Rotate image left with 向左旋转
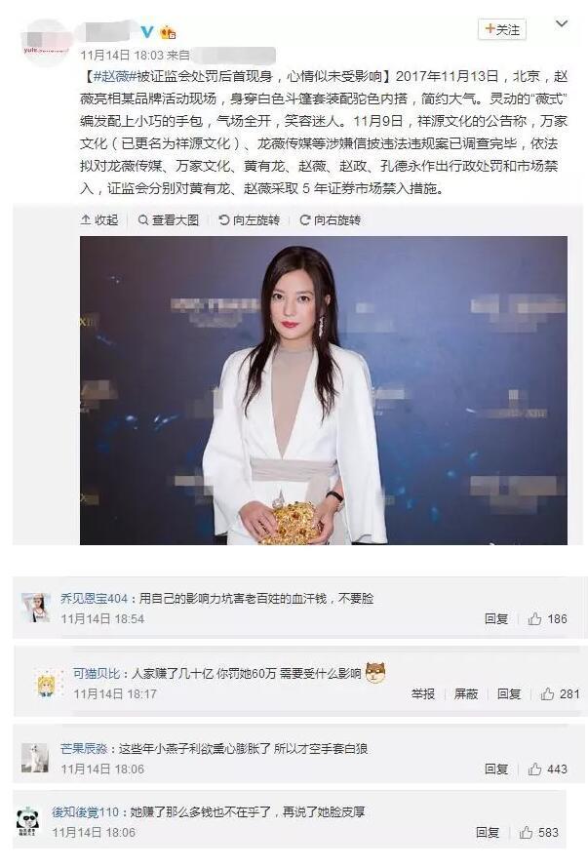 point(250,220)
